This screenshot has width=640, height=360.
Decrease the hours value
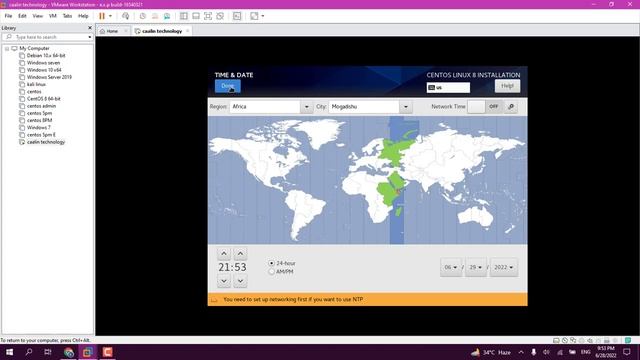[224, 281]
